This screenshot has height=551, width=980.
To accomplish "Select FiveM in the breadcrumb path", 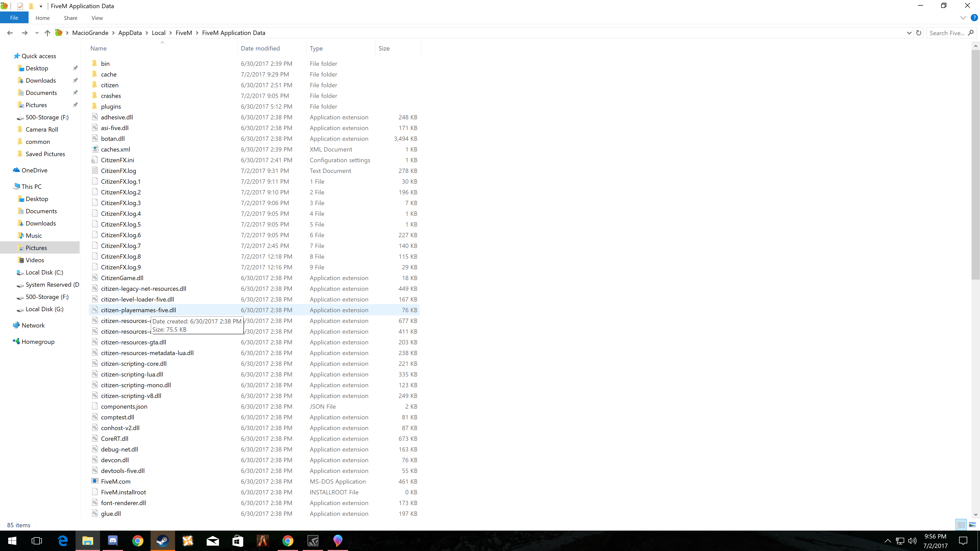I will [x=184, y=33].
